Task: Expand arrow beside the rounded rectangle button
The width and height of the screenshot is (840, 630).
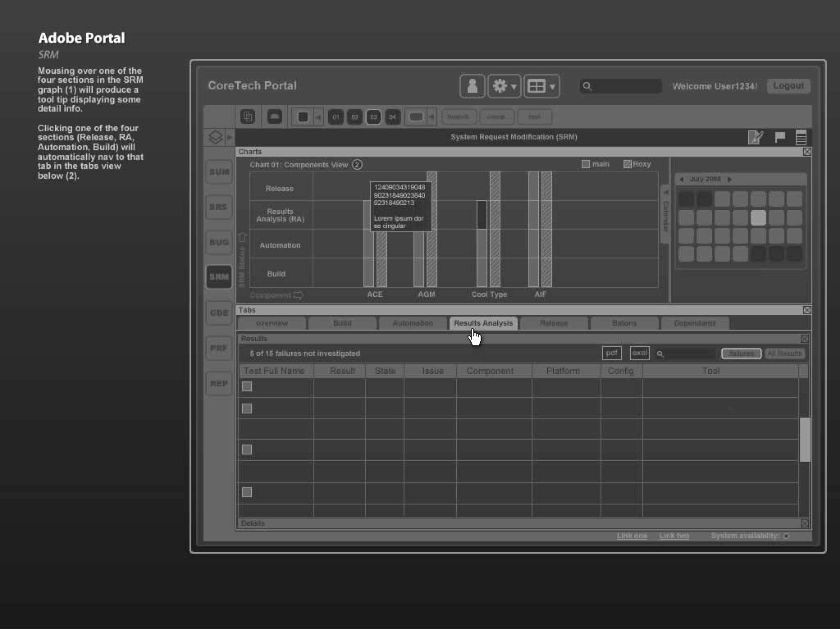Action: click(x=432, y=117)
